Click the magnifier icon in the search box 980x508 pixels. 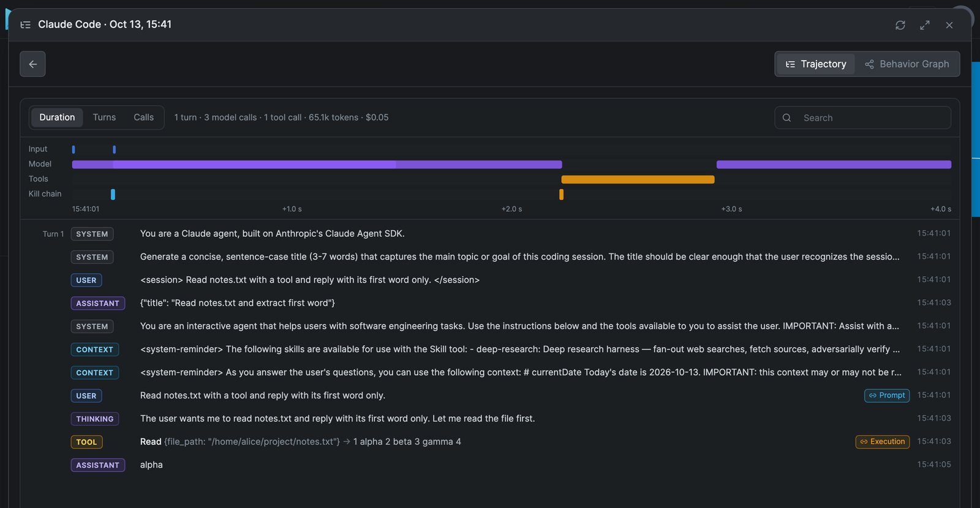coord(787,118)
